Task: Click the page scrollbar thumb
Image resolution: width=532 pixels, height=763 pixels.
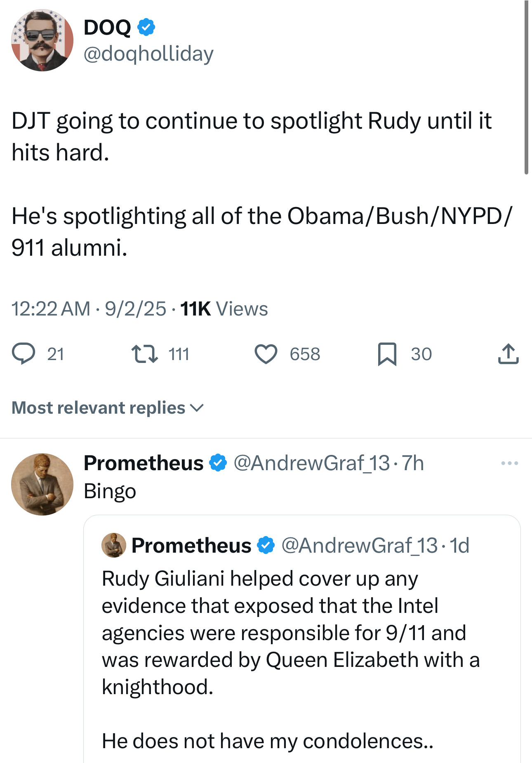Action: click(x=526, y=87)
